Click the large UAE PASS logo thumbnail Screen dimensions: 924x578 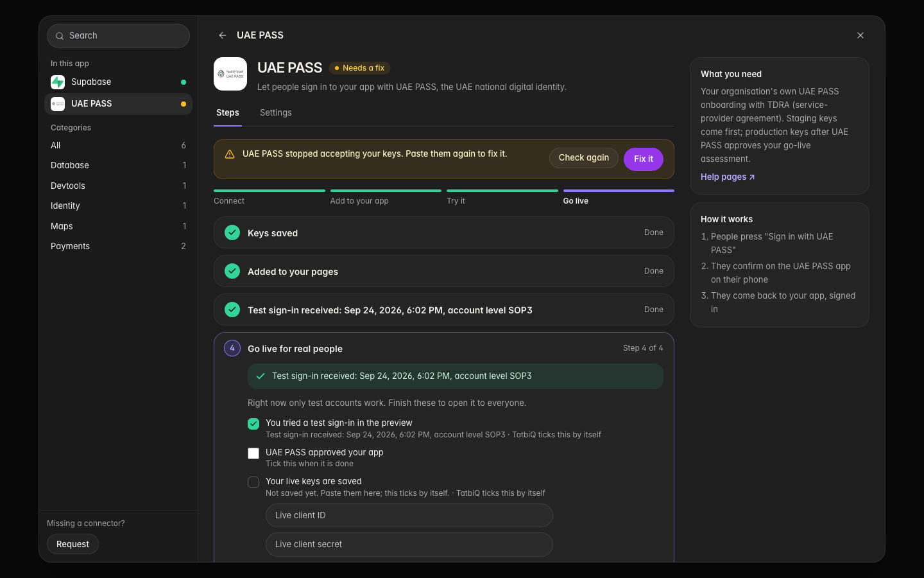click(x=230, y=74)
